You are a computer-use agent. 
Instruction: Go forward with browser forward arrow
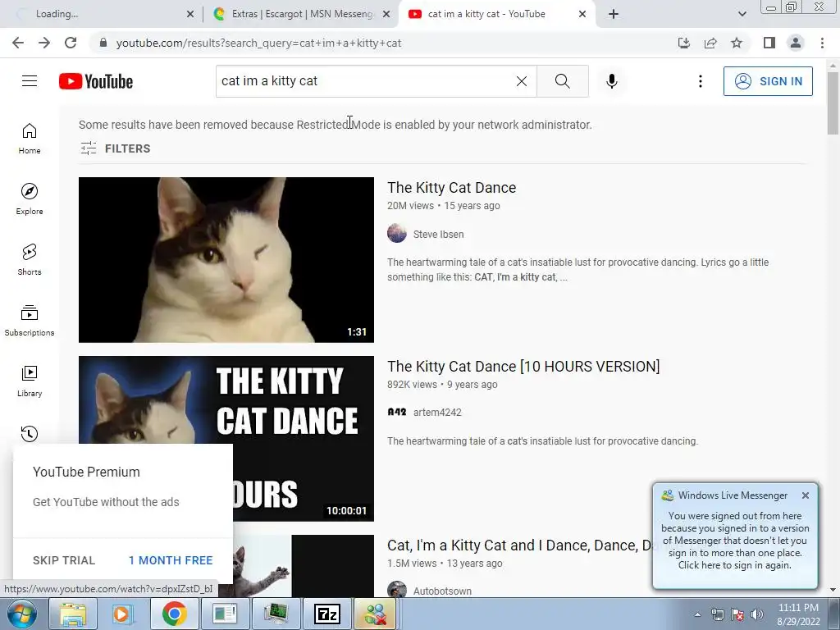(x=44, y=43)
